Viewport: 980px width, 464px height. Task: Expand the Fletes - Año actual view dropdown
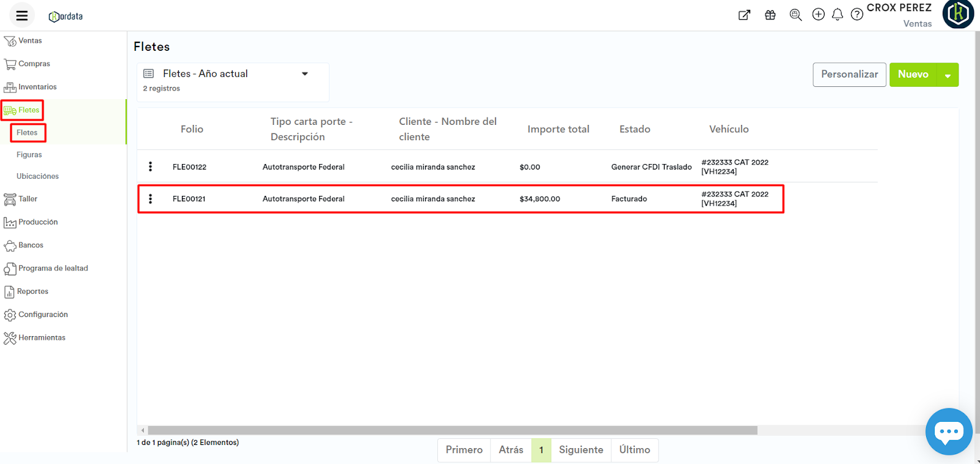click(304, 74)
